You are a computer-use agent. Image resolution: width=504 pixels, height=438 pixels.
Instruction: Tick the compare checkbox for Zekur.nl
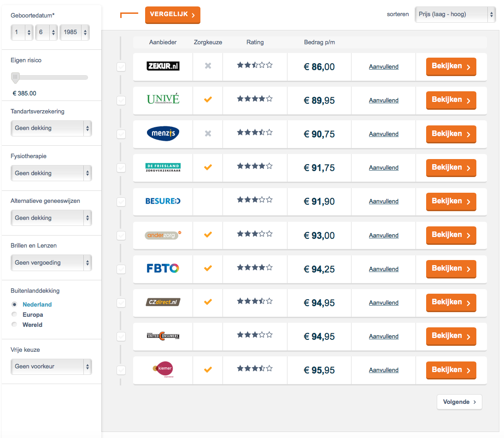(121, 67)
